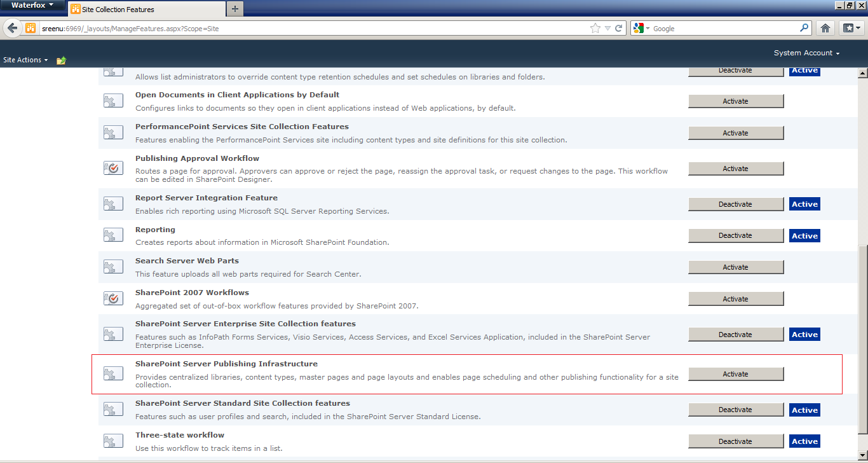Go back with the browser back arrow

click(x=12, y=28)
